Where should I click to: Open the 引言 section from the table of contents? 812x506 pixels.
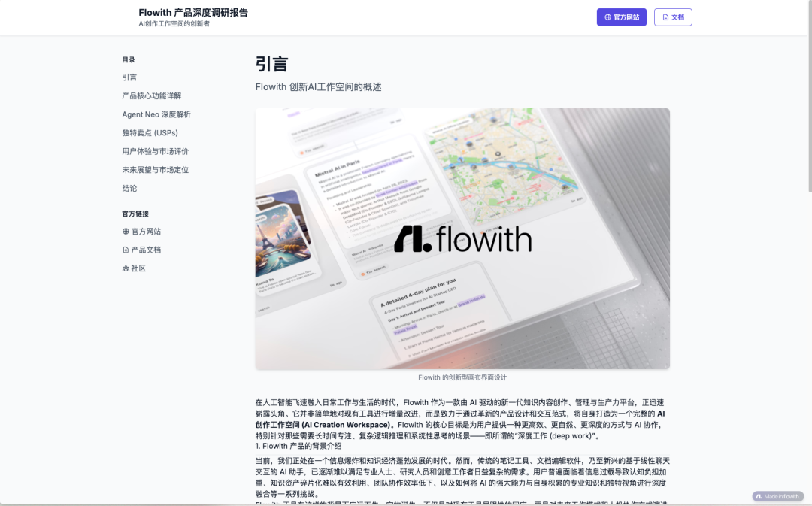pyautogui.click(x=129, y=77)
